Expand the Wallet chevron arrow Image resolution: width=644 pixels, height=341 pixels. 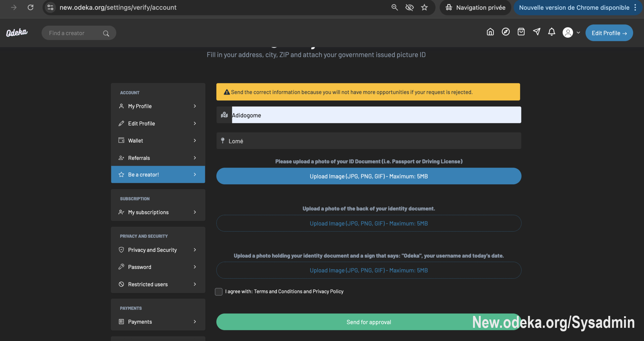click(x=195, y=141)
